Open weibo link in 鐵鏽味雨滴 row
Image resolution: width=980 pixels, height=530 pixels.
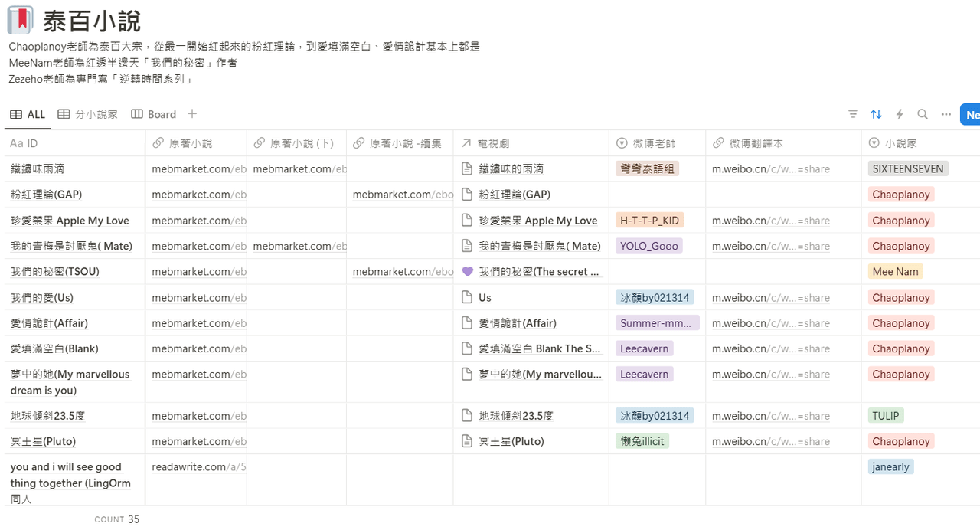point(771,169)
